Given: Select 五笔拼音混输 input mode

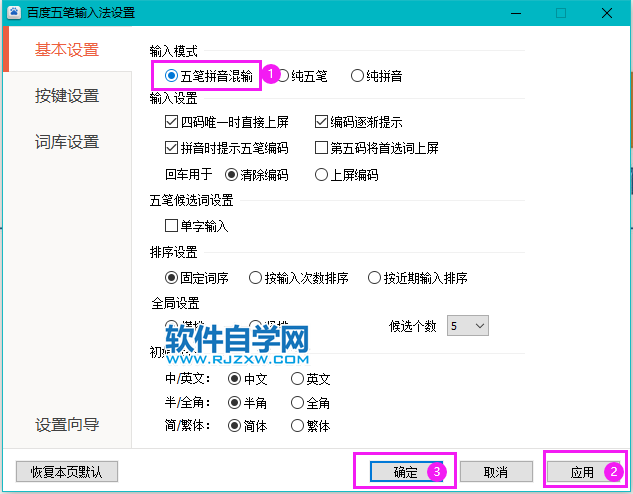Looking at the screenshot, I should (x=172, y=75).
